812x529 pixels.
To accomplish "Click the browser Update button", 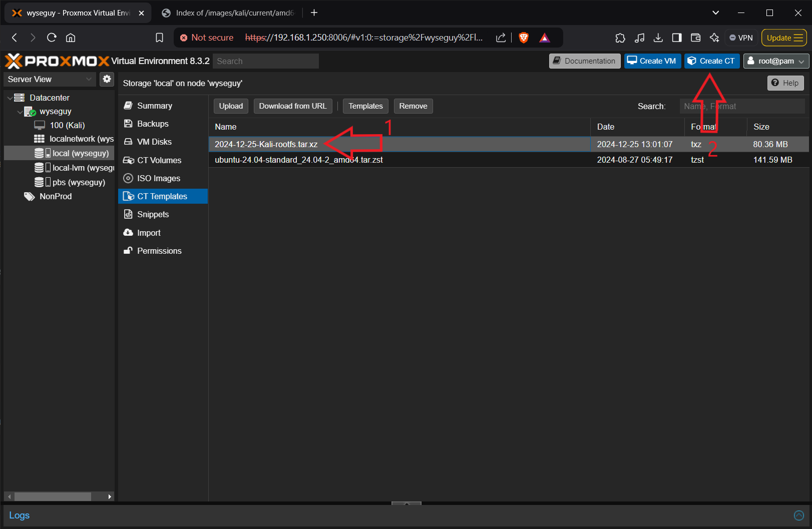I will pos(784,38).
